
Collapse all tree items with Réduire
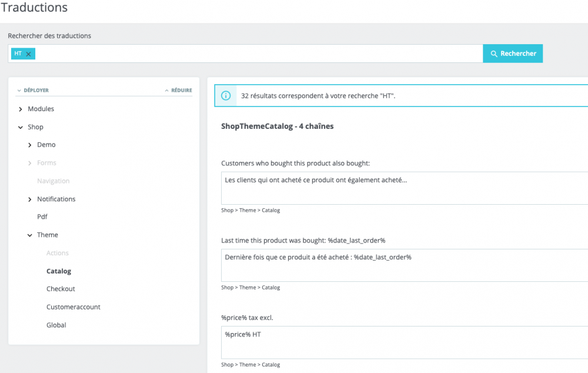[x=178, y=90]
